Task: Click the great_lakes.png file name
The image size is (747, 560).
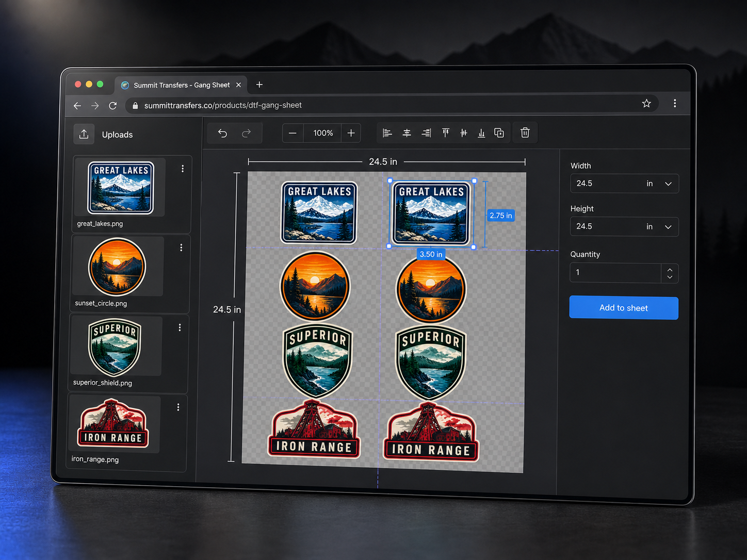Action: point(100,224)
